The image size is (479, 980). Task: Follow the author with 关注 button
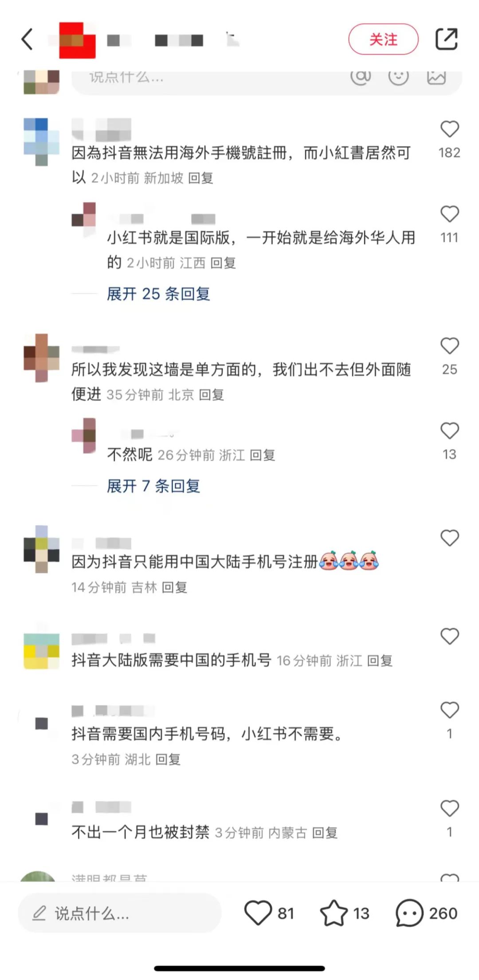(383, 39)
